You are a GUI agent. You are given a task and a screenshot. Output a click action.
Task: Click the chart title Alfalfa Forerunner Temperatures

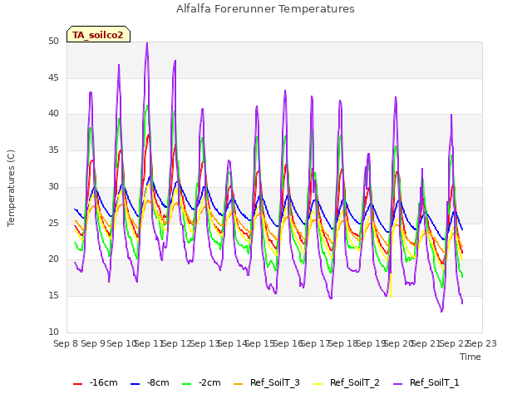click(x=265, y=9)
